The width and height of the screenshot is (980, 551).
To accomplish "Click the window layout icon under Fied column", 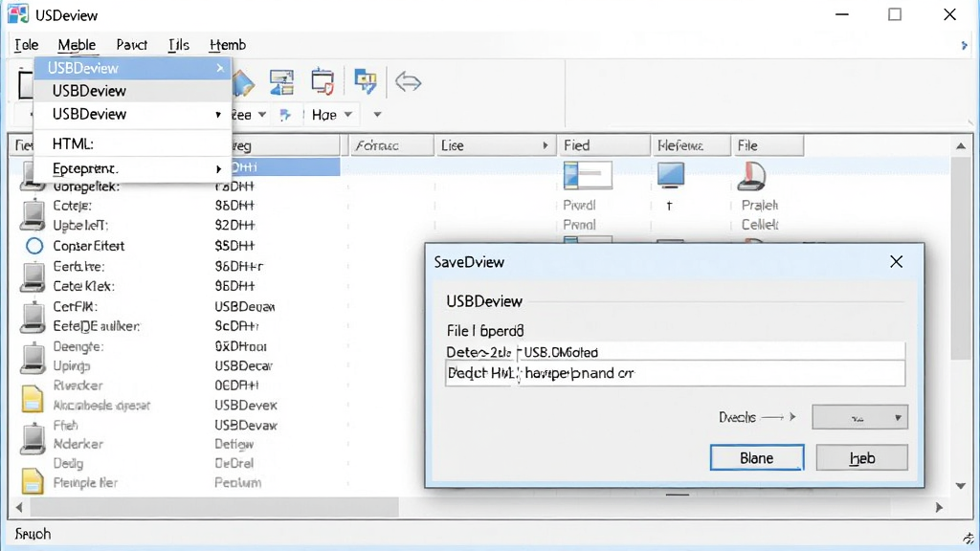I will point(588,176).
